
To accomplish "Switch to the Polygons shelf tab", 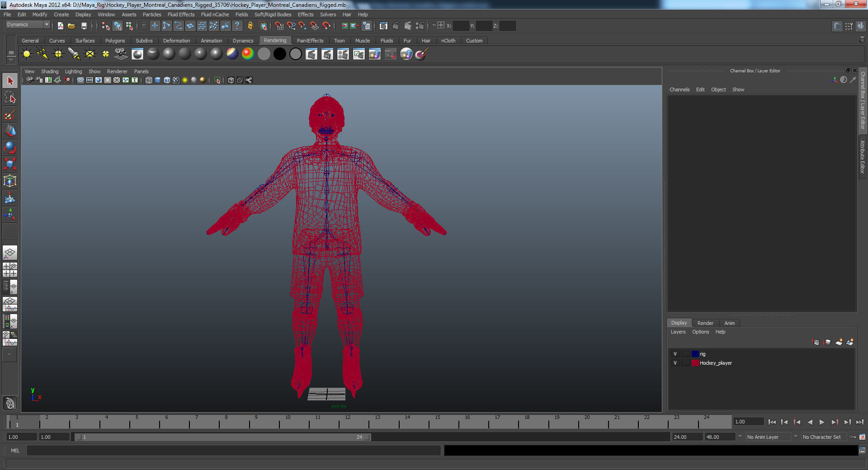I will pos(115,41).
